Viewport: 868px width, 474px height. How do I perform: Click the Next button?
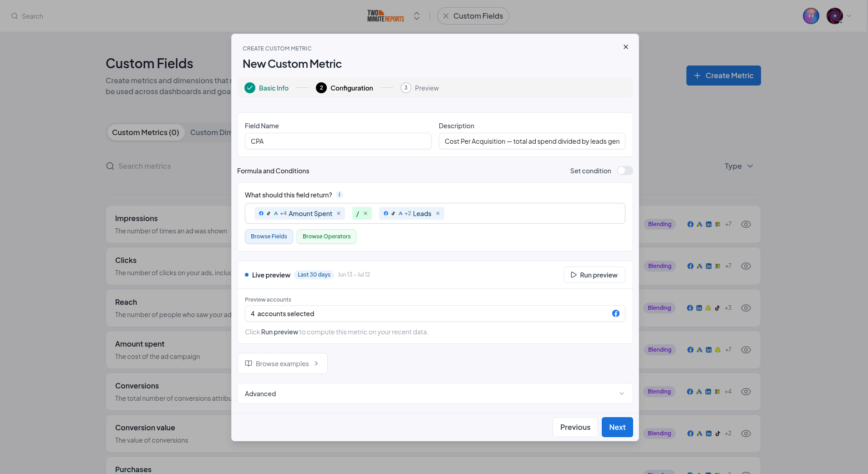click(617, 427)
